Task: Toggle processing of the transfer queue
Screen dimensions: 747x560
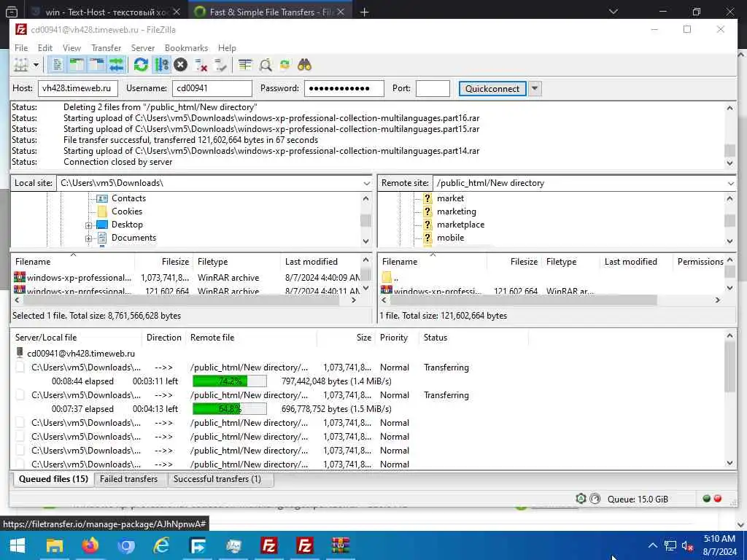Action: pos(161,65)
